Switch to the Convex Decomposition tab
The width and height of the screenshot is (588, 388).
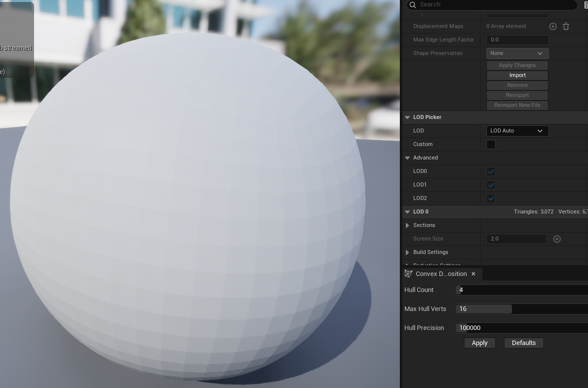[441, 274]
